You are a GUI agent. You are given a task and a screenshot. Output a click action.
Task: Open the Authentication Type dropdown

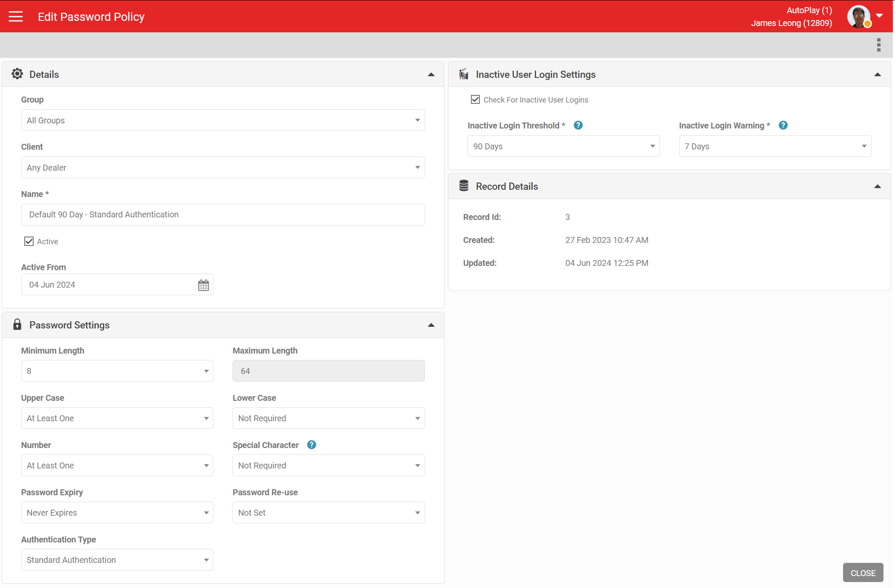117,560
